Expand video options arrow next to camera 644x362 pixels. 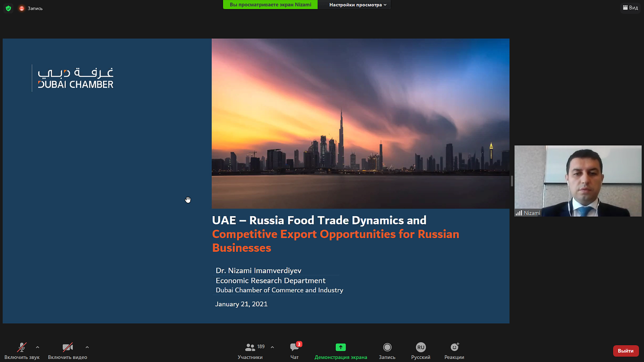click(x=87, y=347)
